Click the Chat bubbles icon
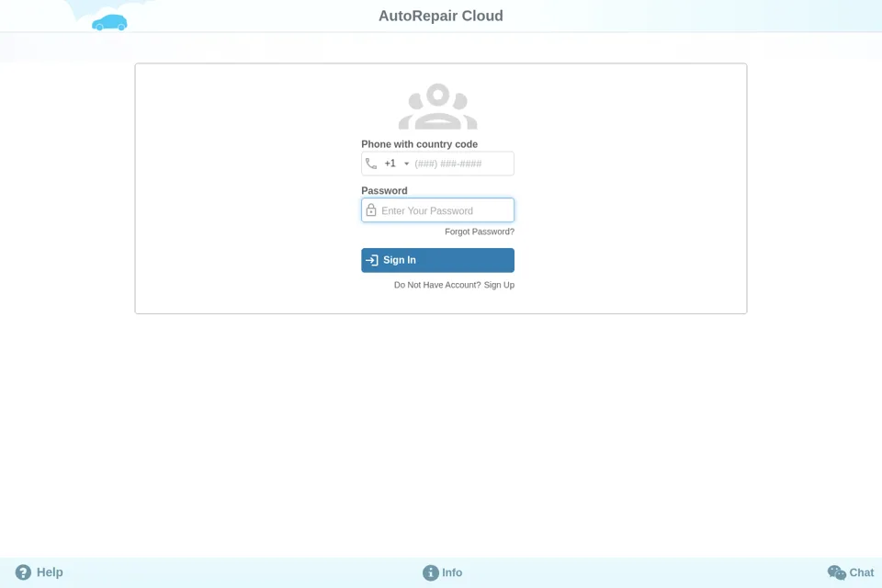 click(836, 572)
